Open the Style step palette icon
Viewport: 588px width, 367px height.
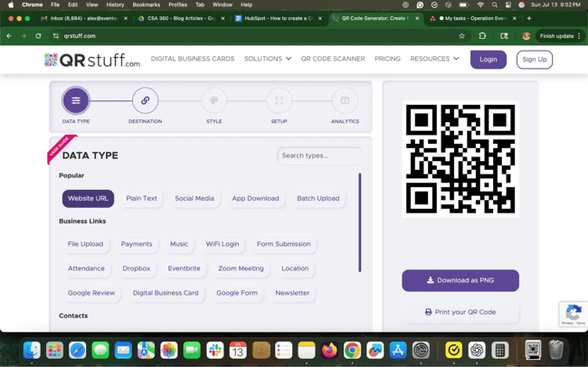pyautogui.click(x=213, y=100)
